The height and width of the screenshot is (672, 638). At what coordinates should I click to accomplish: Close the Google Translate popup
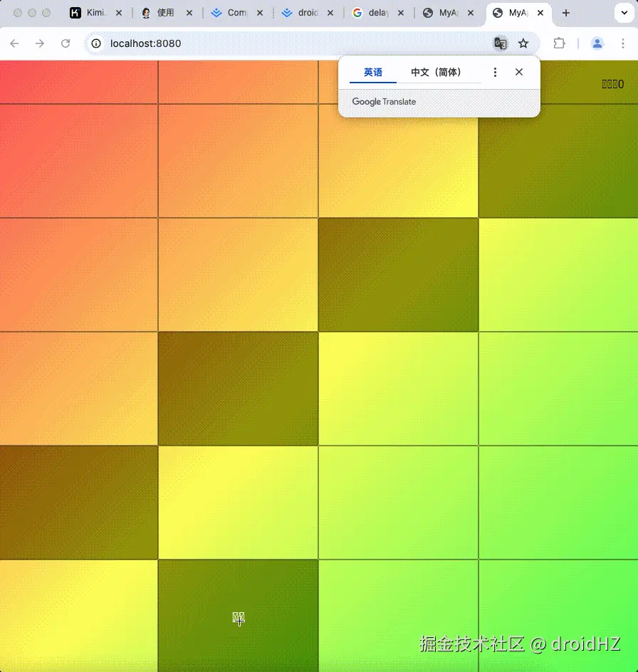[519, 72]
